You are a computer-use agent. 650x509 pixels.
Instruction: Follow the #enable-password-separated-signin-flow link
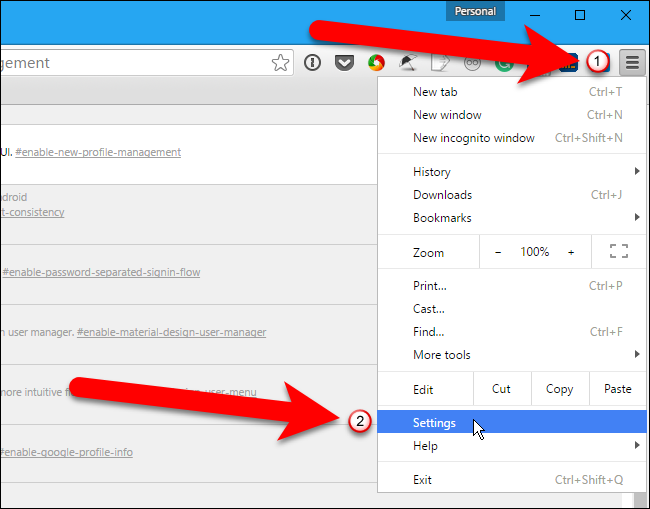pos(101,272)
